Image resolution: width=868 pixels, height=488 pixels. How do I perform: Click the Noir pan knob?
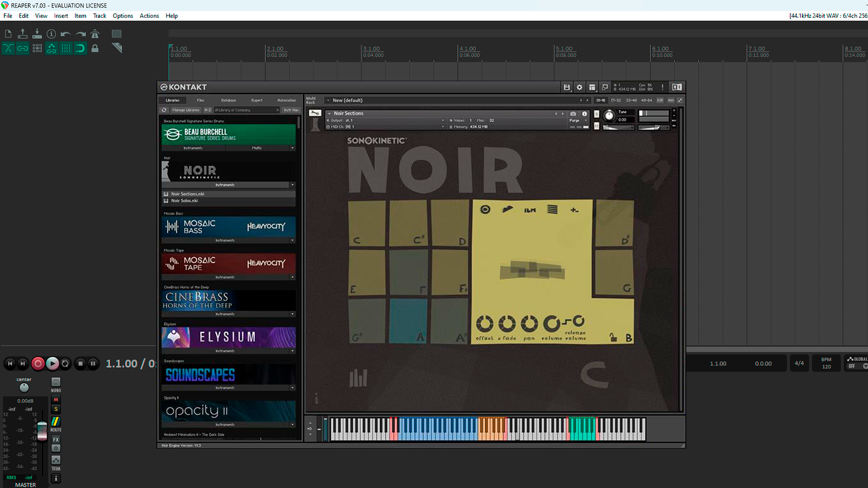529,323
